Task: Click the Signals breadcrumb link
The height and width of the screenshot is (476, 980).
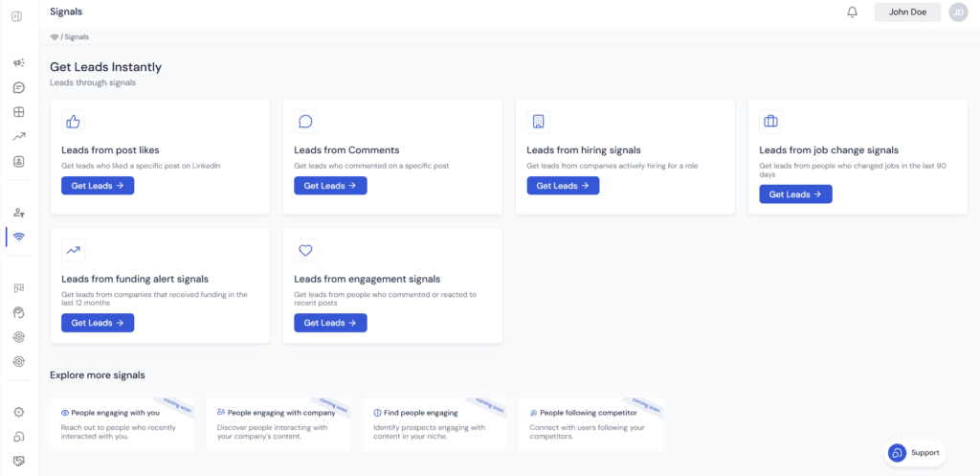Action: pos(77,37)
